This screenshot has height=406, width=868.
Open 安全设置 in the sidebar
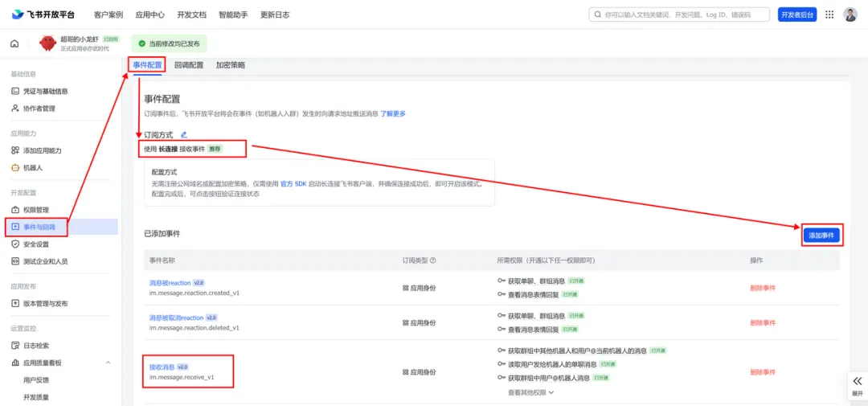click(36, 244)
